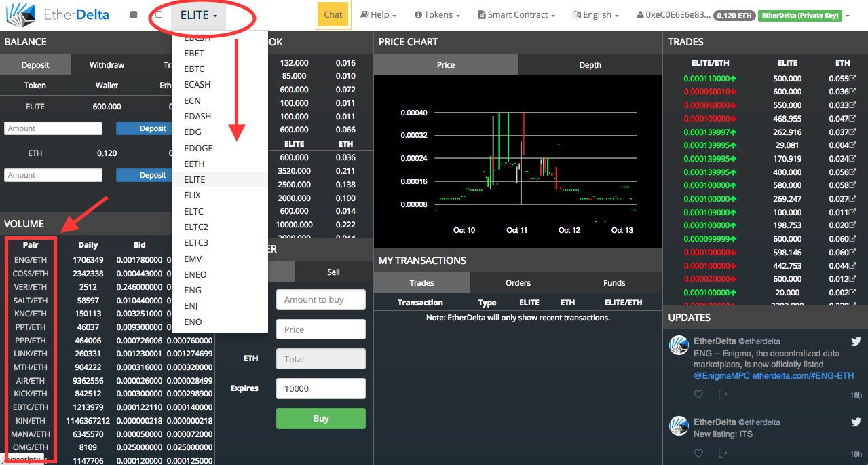Switch to the Sell order tab
868x465 pixels.
coord(333,272)
